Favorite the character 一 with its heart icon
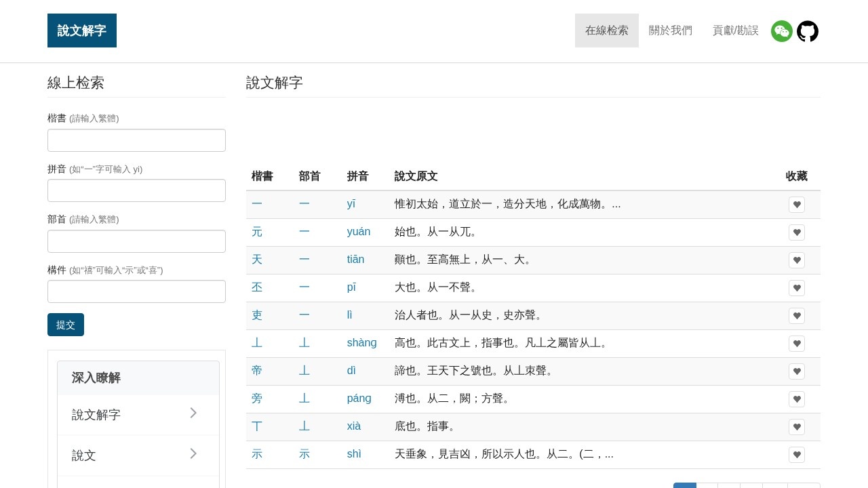This screenshot has height=488, width=868. (x=797, y=204)
